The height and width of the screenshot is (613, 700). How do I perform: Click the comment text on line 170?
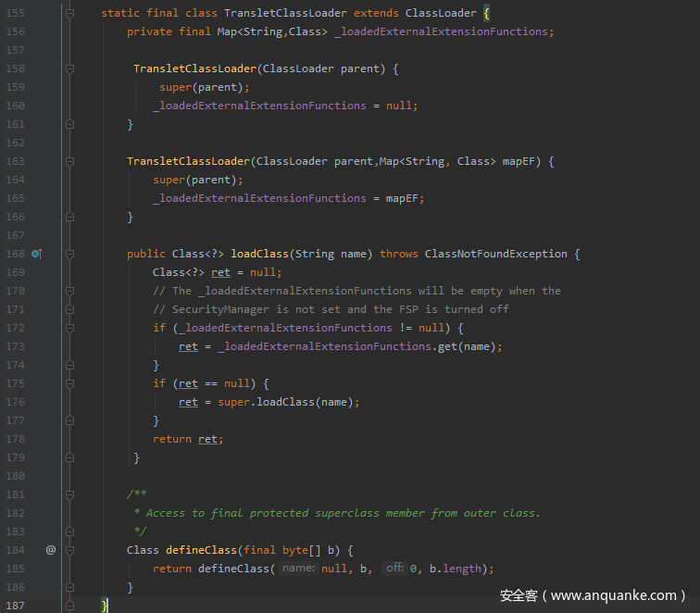coord(356,291)
